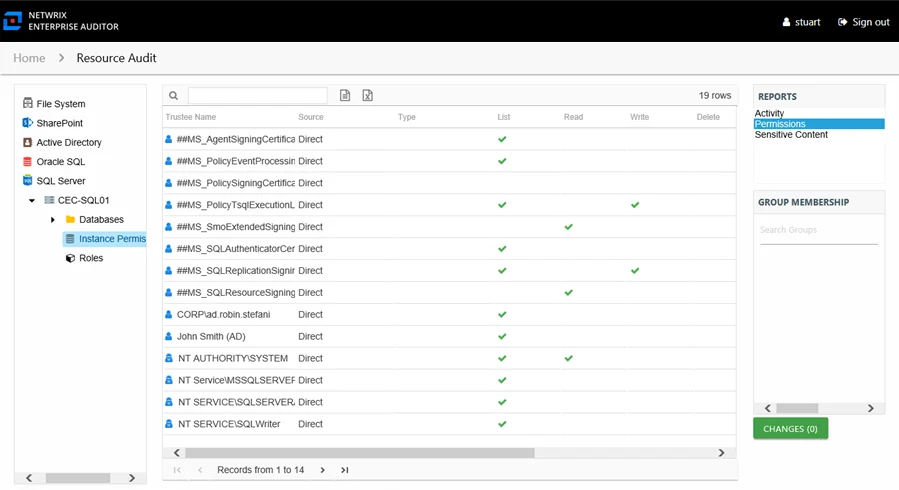This screenshot has width=899, height=490.
Task: Click the Roles cube icon
Action: pyautogui.click(x=71, y=258)
